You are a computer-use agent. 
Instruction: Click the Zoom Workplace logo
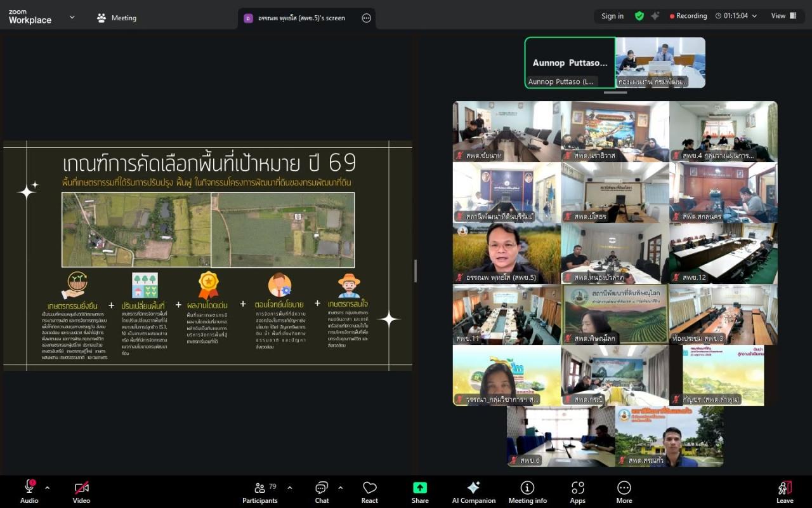30,17
